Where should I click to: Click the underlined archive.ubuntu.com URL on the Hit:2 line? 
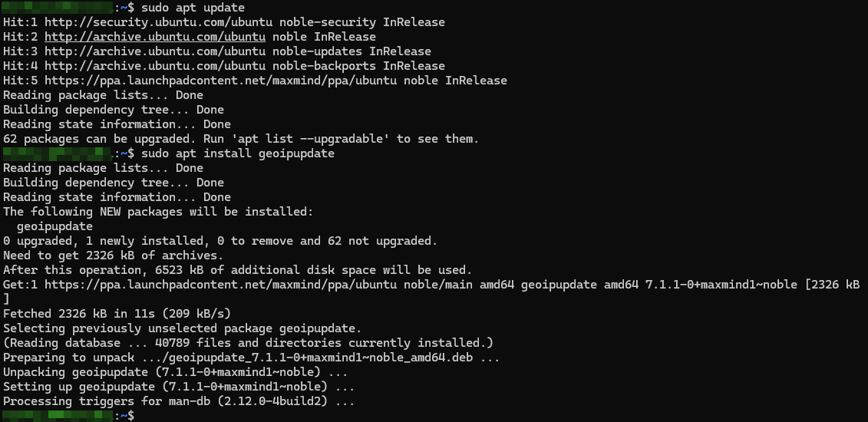pyautogui.click(x=155, y=37)
